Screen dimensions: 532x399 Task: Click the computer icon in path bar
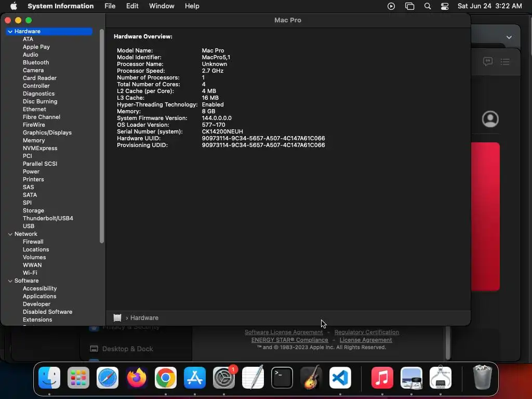(117, 318)
